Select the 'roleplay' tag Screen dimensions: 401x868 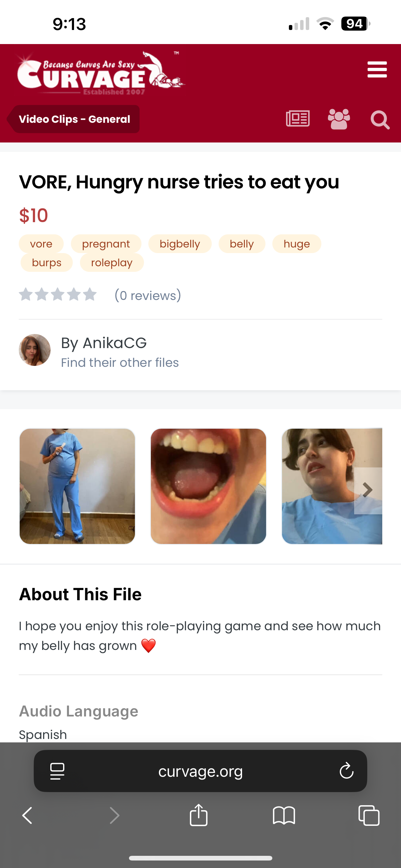pos(112,262)
